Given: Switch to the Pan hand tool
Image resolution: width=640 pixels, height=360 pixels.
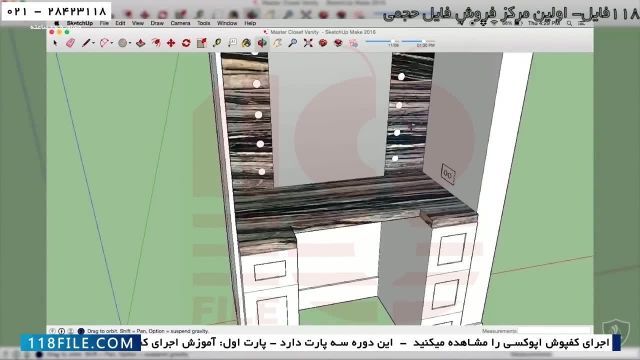Looking at the screenshot, I should point(278,43).
